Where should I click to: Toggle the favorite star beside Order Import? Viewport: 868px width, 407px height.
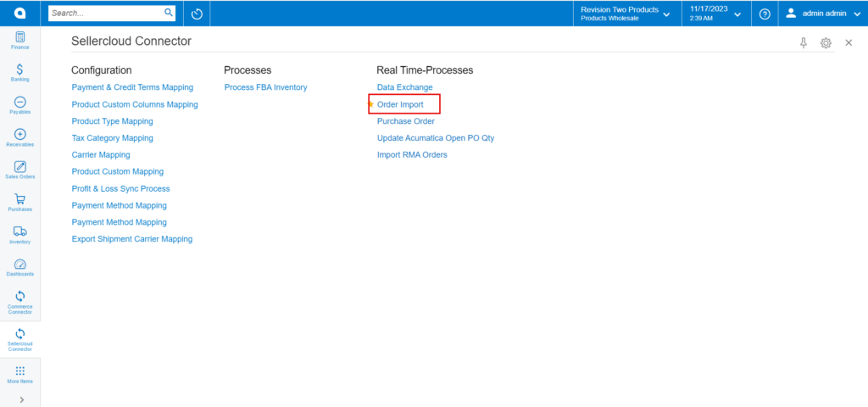tap(371, 104)
